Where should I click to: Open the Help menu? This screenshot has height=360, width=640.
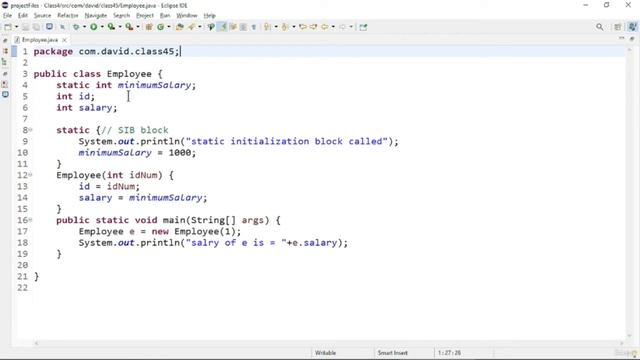point(209,16)
